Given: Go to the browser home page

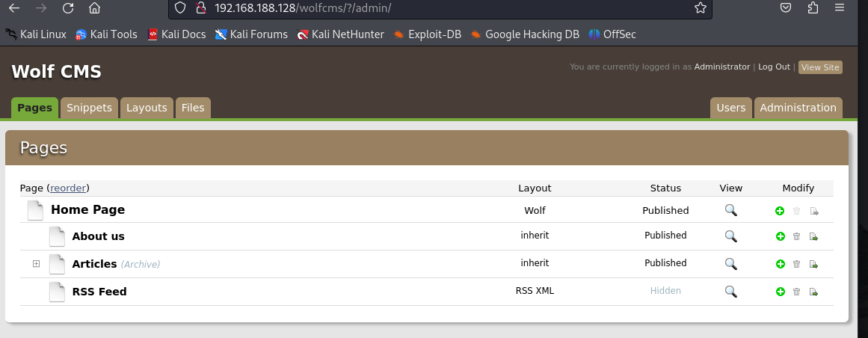Looking at the screenshot, I should pos(95,7).
